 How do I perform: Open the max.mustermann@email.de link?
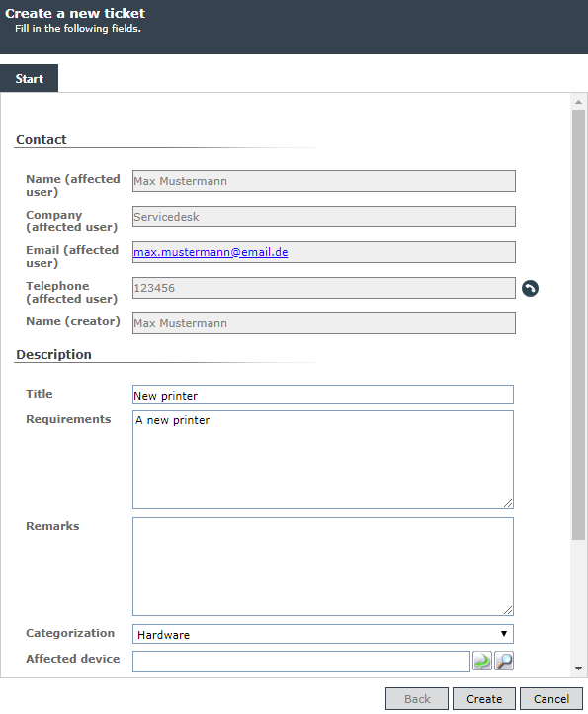210,252
